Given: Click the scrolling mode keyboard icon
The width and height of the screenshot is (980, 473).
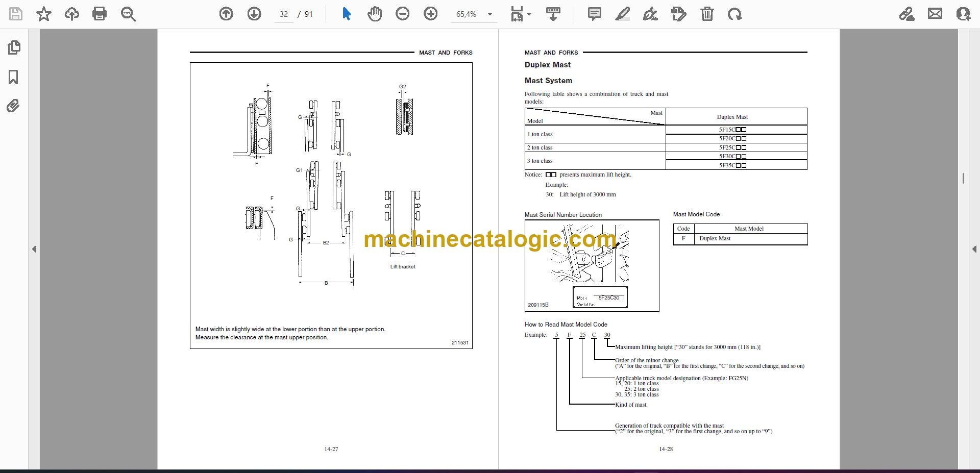Looking at the screenshot, I should point(553,14).
